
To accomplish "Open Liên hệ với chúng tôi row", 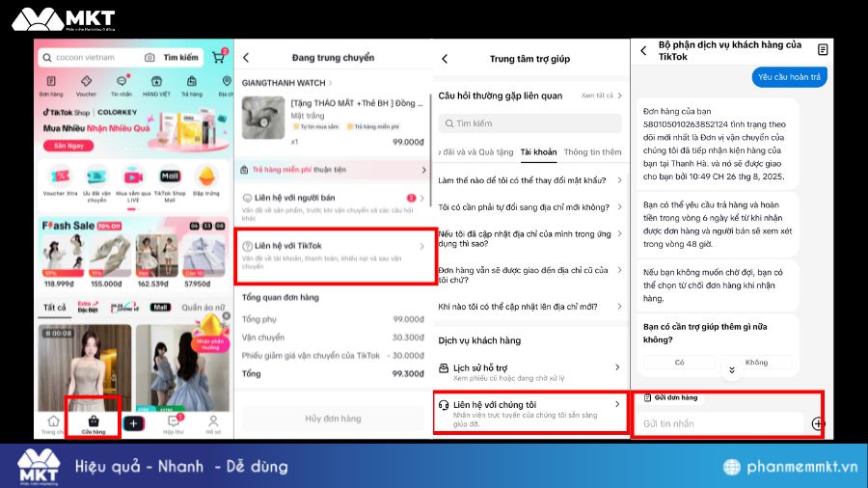I will click(x=529, y=413).
